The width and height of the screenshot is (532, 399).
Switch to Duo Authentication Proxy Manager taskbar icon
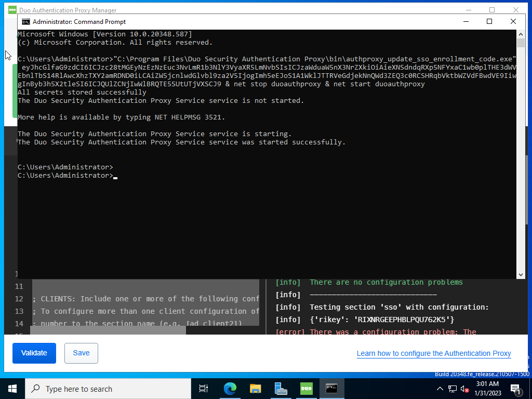pyautogui.click(x=306, y=389)
